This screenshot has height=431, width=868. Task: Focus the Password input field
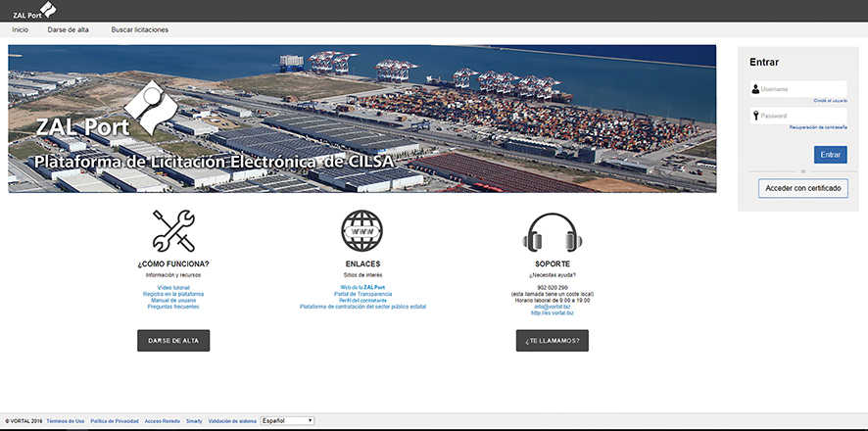[798, 116]
